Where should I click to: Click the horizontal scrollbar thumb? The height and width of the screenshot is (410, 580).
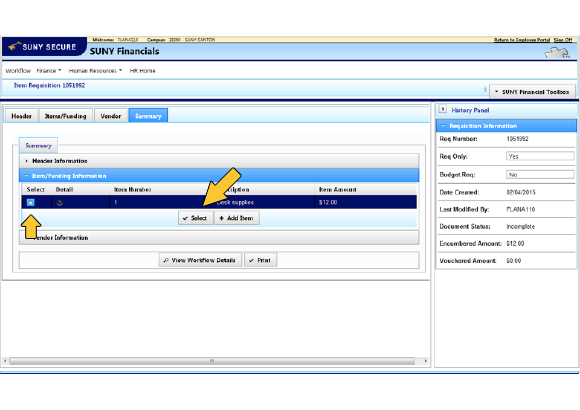(212, 360)
